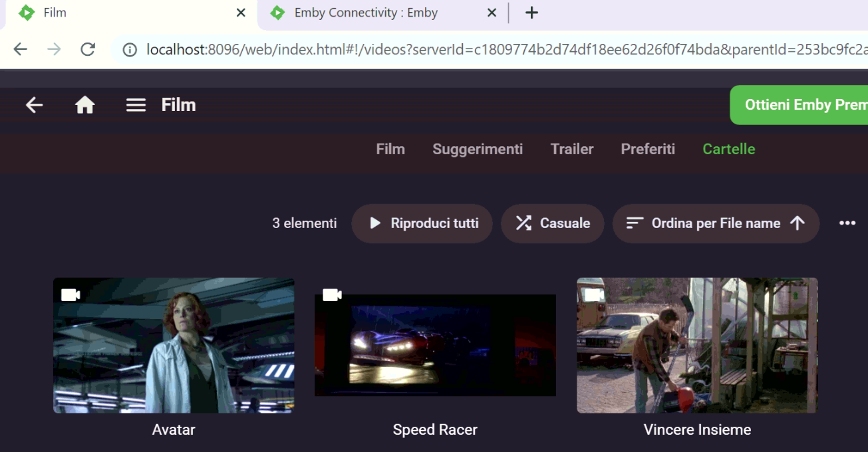
Task: Select the Film tab in library navigation
Action: coord(390,149)
